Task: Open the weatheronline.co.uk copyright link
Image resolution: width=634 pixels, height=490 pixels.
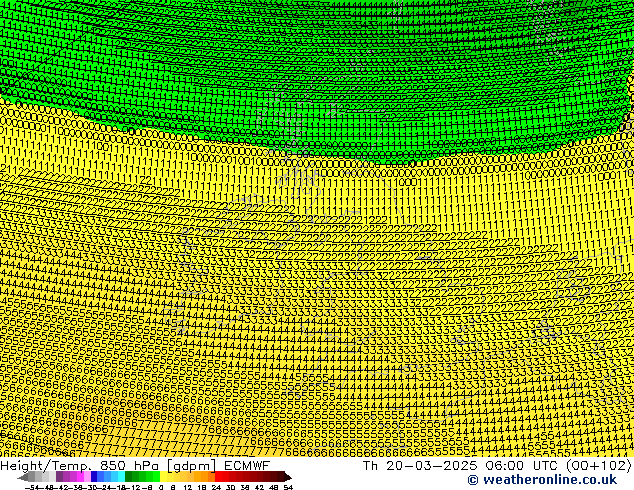Action: 542,480
